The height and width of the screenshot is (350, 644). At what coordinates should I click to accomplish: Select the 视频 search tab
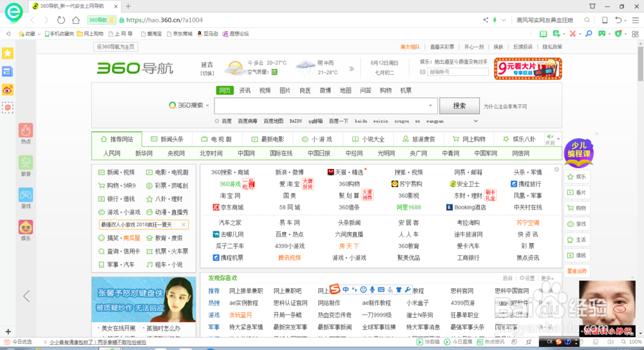[265, 90]
